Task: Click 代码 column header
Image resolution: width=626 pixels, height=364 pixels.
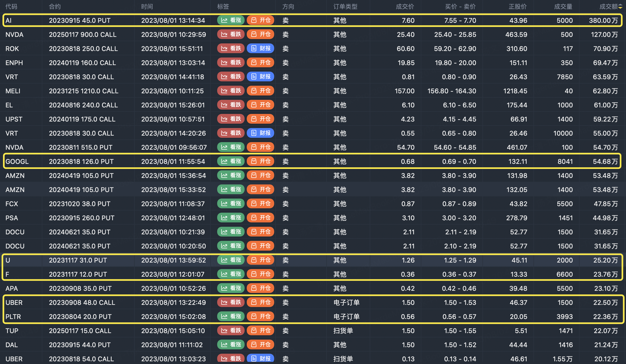Action: pyautogui.click(x=11, y=7)
